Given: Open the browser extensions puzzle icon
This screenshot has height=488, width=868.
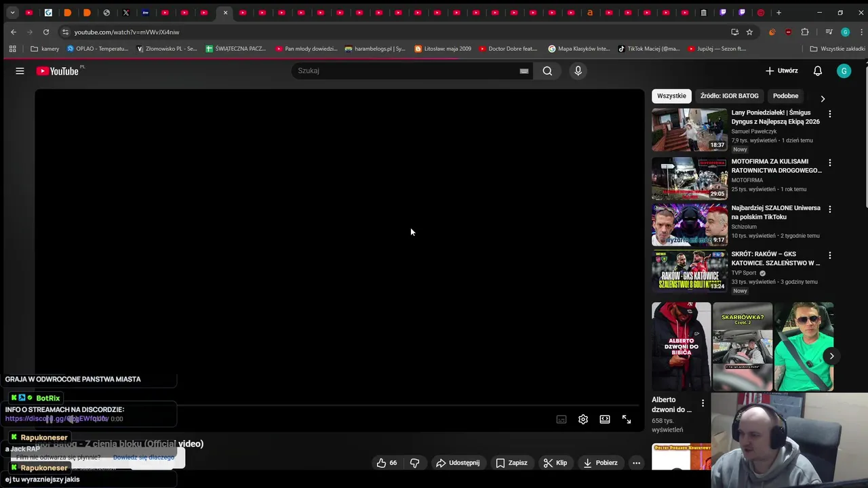Looking at the screenshot, I should (x=805, y=32).
